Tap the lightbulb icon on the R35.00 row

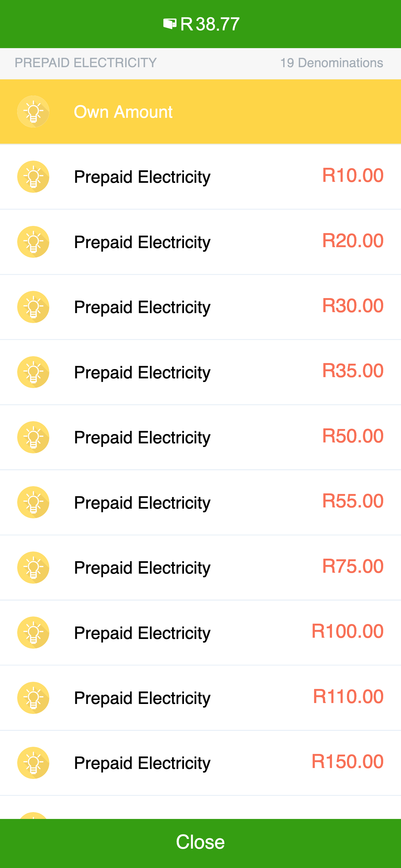(x=33, y=372)
